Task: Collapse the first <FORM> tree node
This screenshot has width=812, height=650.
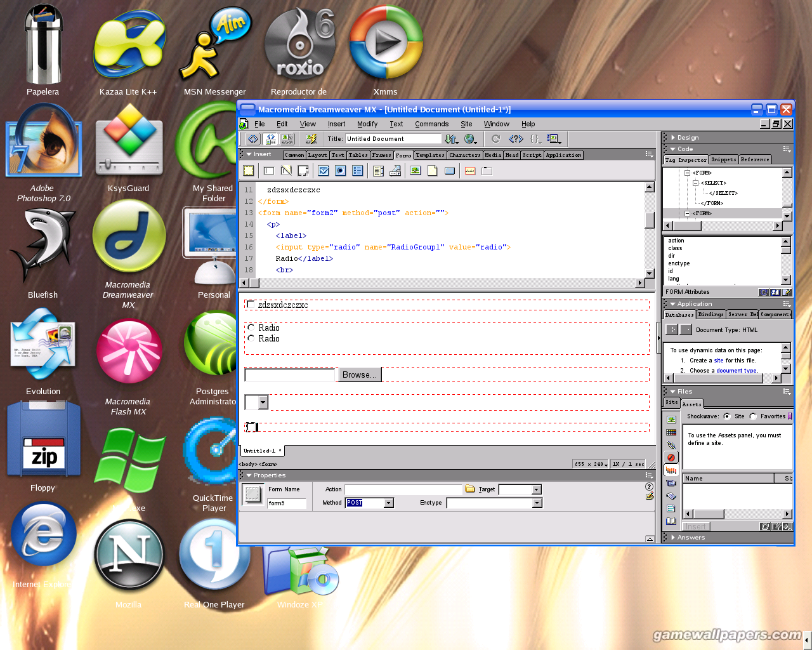Action: coord(687,173)
